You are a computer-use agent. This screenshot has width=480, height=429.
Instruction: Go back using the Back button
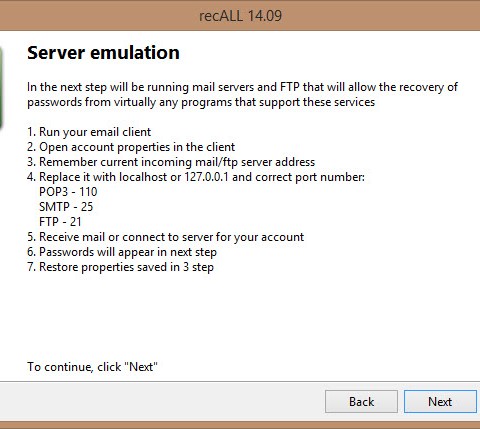pyautogui.click(x=361, y=402)
